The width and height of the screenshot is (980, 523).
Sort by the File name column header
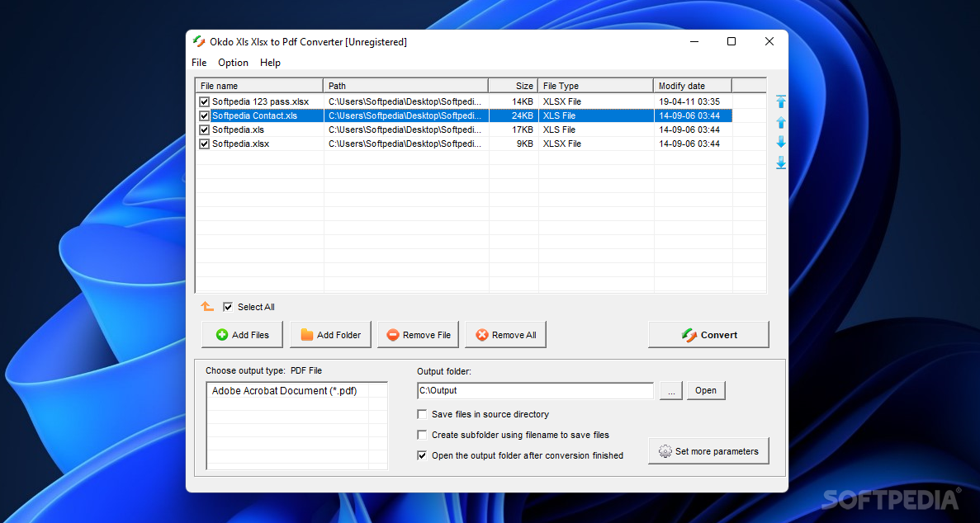259,86
